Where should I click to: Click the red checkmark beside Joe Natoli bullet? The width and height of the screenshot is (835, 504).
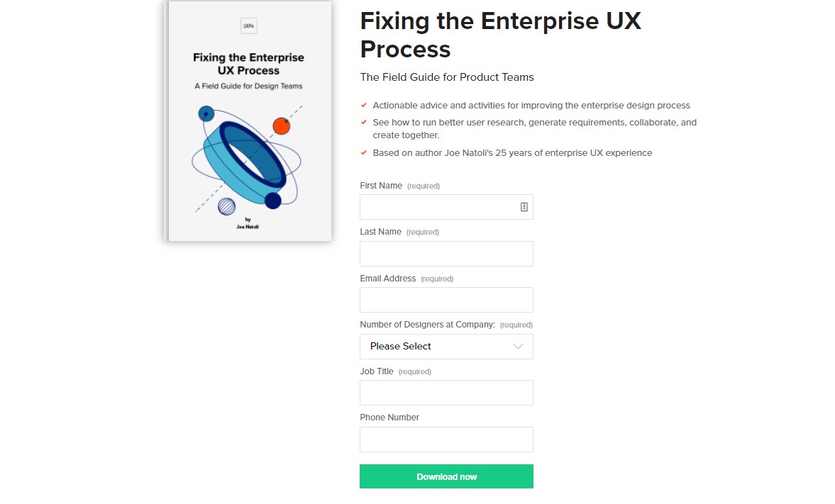tap(364, 152)
